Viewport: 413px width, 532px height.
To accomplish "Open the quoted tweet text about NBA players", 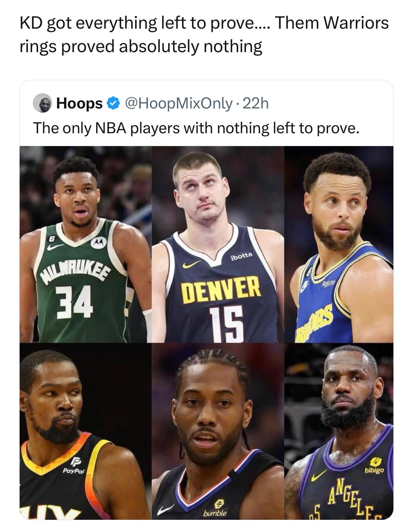I will point(195,128).
